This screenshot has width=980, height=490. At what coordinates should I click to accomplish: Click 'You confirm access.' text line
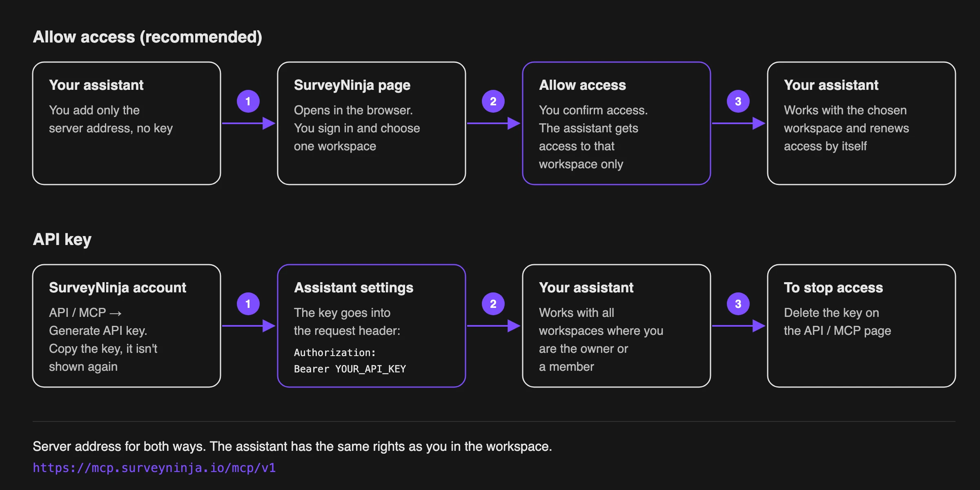[593, 110]
